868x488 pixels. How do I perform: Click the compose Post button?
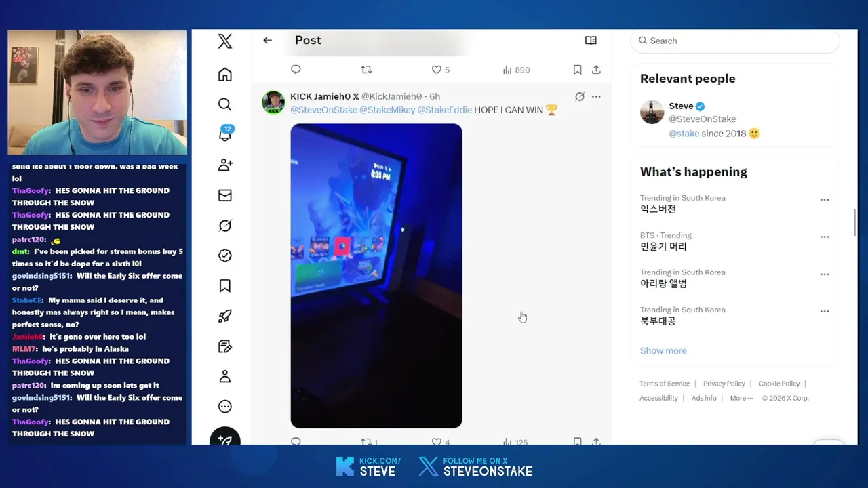point(225,437)
